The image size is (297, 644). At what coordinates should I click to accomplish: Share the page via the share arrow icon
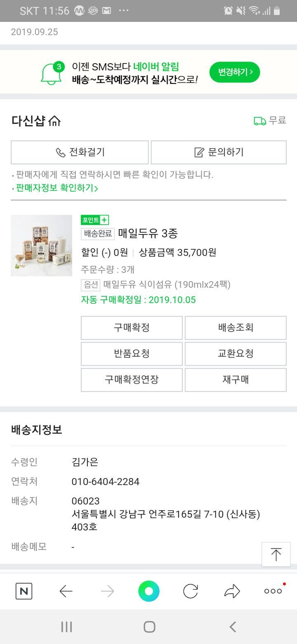(232, 591)
